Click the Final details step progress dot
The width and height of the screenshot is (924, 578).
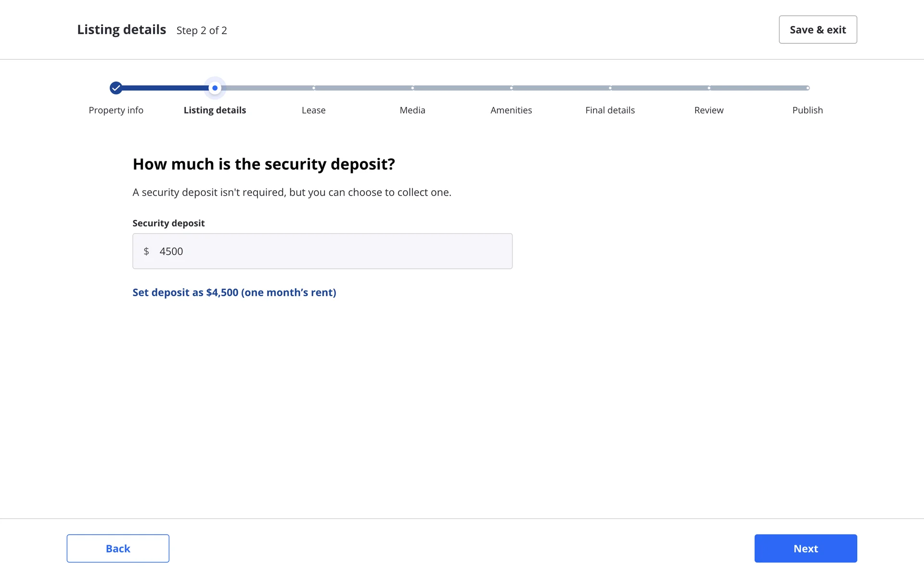610,88
